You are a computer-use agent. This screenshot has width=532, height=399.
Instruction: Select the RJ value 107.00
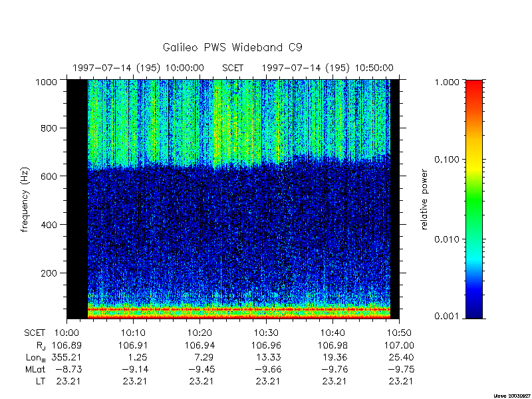pyautogui.click(x=399, y=345)
